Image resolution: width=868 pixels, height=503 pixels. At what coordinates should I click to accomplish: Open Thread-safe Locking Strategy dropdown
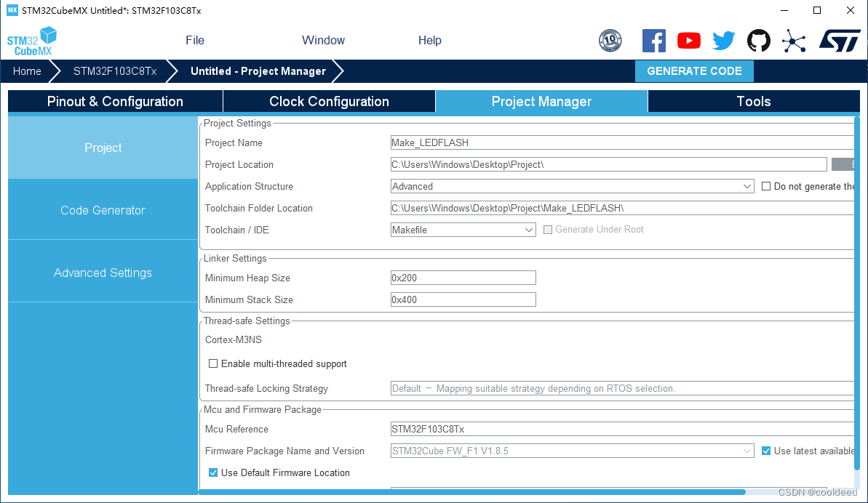point(622,389)
